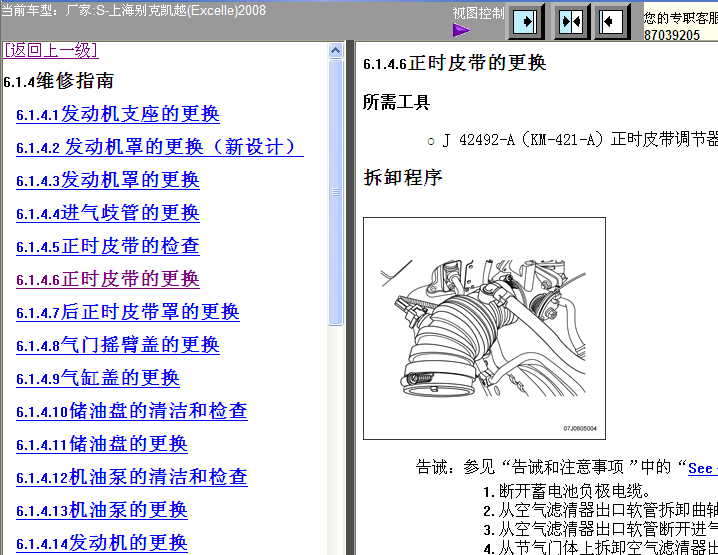Viewport: 718px width, 555px height.
Task: Click the right-arrow view control icon
Action: click(526, 22)
